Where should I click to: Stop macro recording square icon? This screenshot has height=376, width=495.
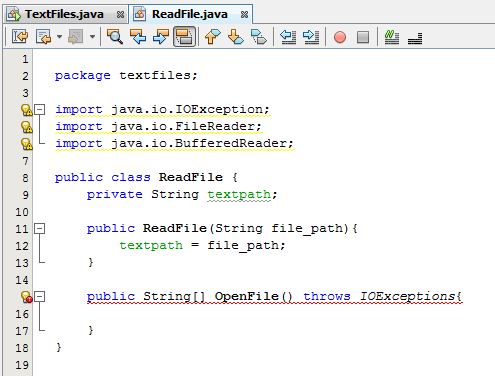[363, 37]
